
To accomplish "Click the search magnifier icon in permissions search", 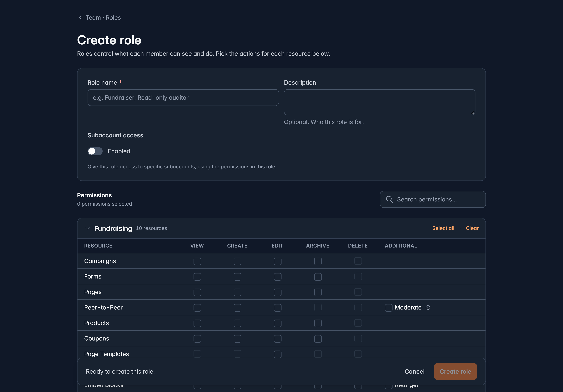I will 389,199.
